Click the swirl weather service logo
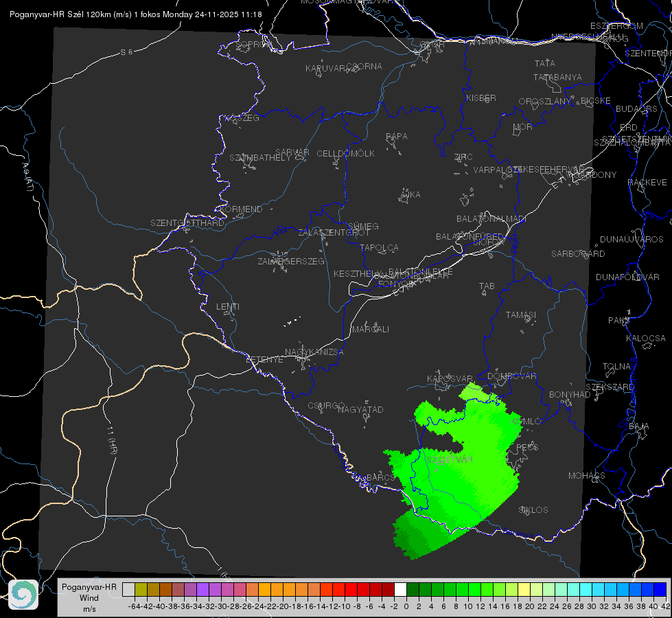This screenshot has width=672, height=618. click(x=23, y=595)
